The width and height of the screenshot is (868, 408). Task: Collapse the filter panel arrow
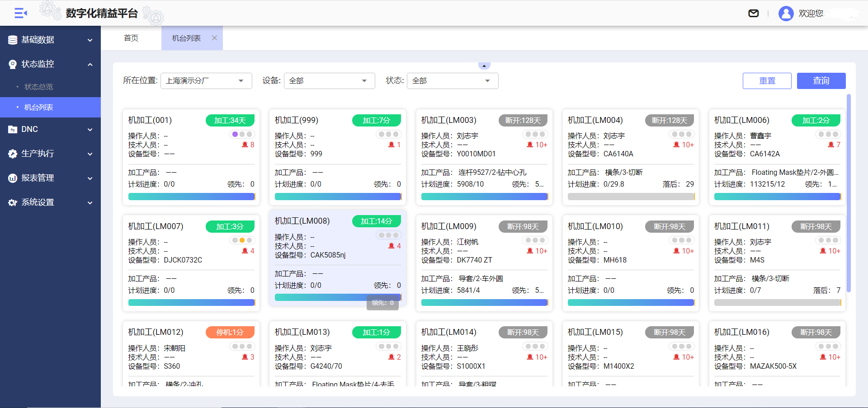pyautogui.click(x=484, y=66)
